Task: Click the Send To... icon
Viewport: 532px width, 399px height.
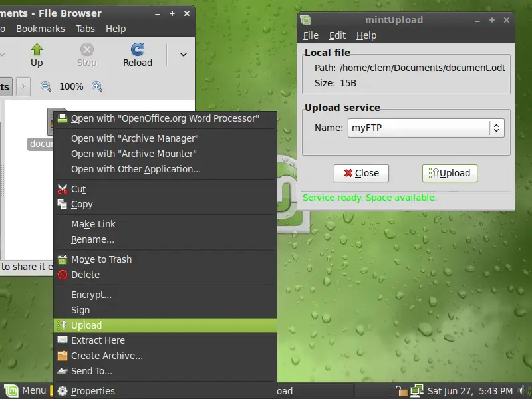Action: pos(63,371)
